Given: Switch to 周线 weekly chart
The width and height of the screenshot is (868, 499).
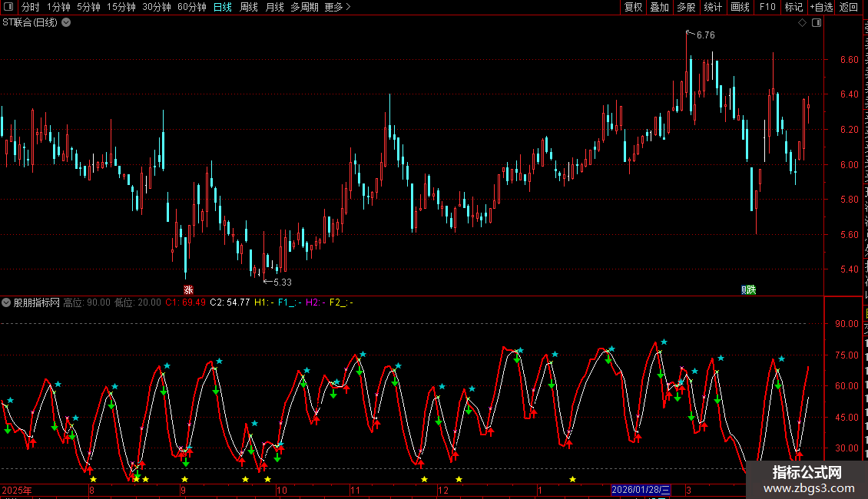Looking at the screenshot, I should point(249,7).
